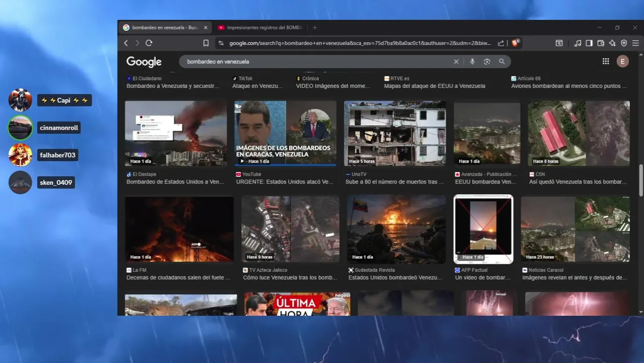The height and width of the screenshot is (363, 644).
Task: Open Avanzada night city thumbnail
Action: [x=487, y=133]
